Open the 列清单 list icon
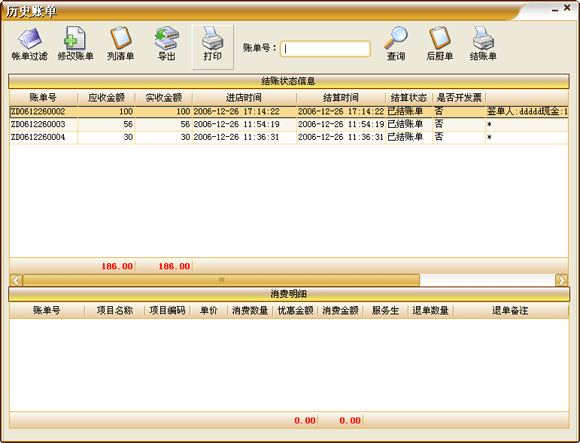This screenshot has height=443, width=580. tap(120, 44)
